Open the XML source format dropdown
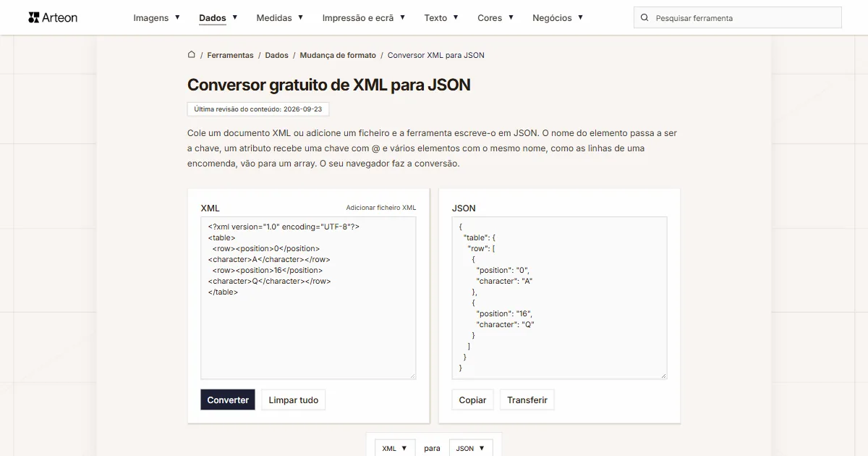The image size is (868, 456). tap(395, 448)
